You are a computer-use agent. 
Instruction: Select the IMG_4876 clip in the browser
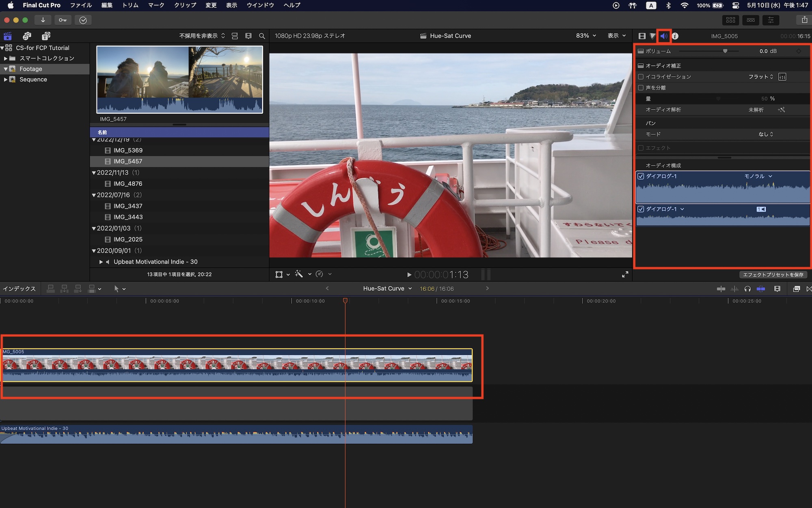(127, 183)
